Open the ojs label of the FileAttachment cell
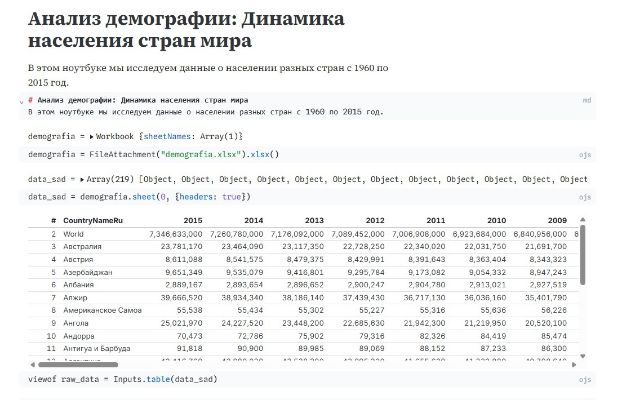The image size is (640, 400). point(585,155)
